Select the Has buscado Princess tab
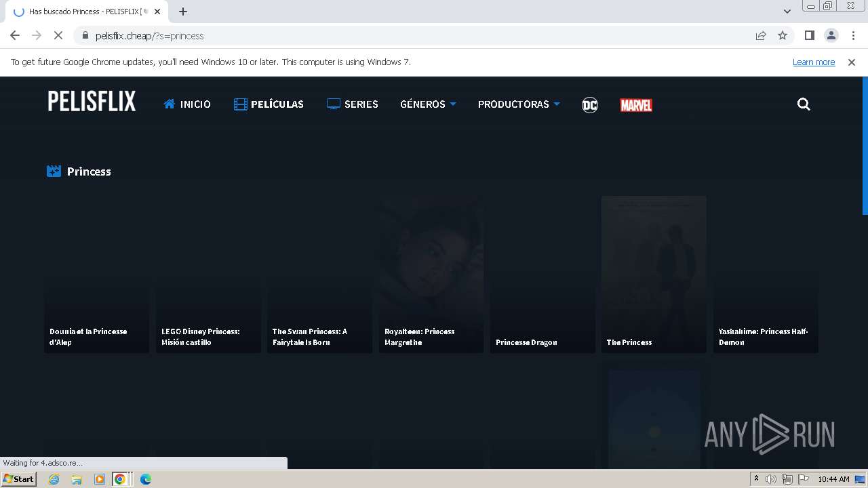 point(87,12)
